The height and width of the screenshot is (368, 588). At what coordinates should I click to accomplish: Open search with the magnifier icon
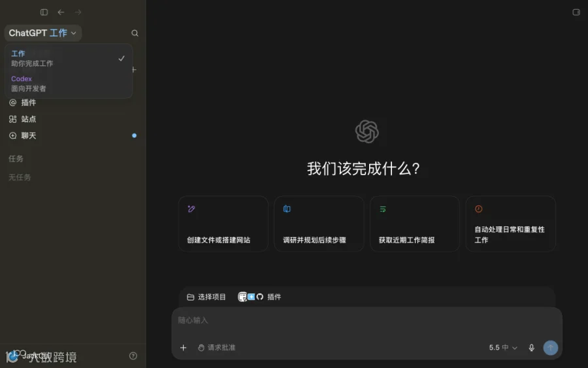coord(135,33)
